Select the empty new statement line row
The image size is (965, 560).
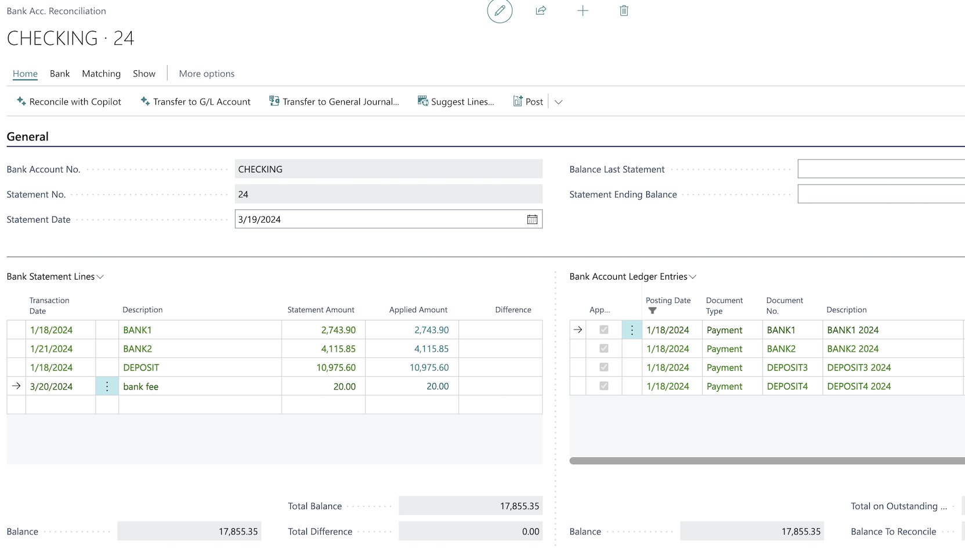274,405
